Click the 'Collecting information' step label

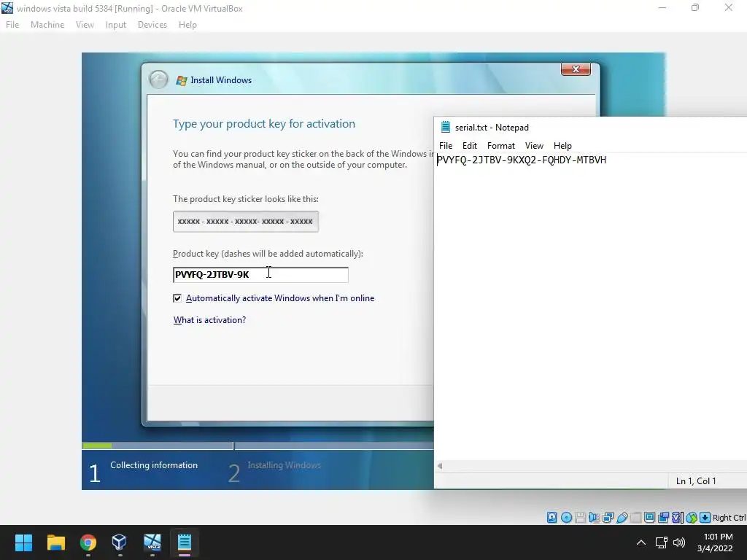(154, 465)
